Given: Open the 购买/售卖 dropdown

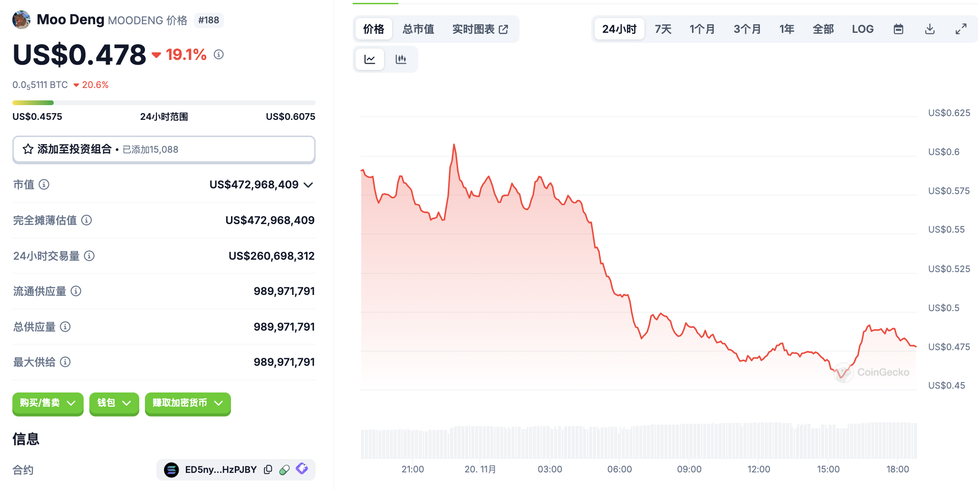Looking at the screenshot, I should [x=48, y=403].
